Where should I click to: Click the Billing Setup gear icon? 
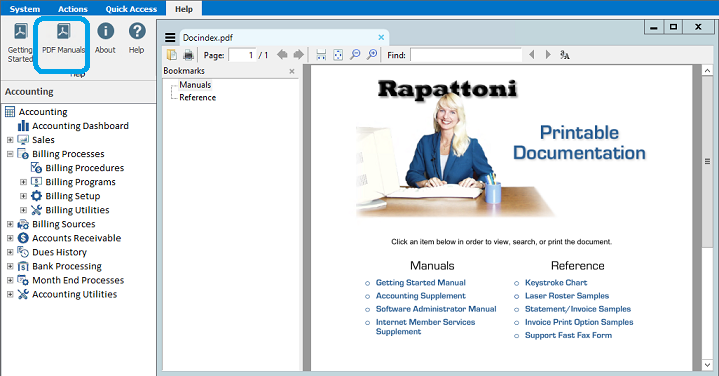[36, 196]
